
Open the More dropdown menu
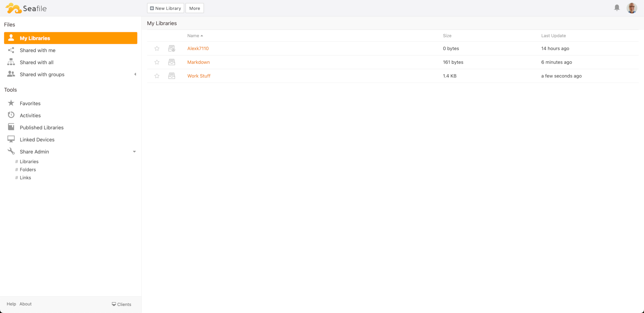pos(195,8)
